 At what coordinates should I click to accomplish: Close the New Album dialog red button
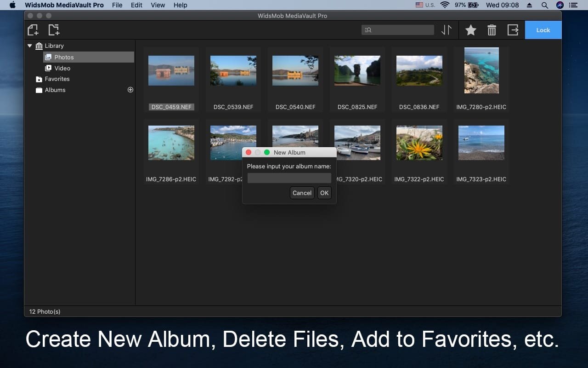tap(249, 152)
